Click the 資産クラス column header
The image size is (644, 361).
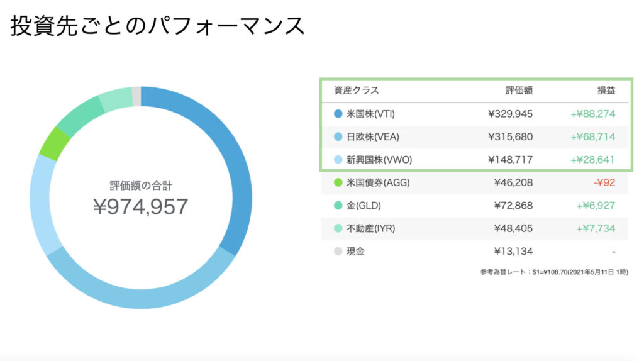357,90
